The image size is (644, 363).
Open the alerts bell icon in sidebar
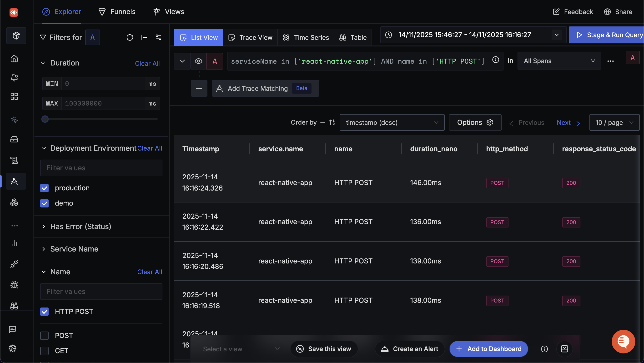[x=14, y=77]
